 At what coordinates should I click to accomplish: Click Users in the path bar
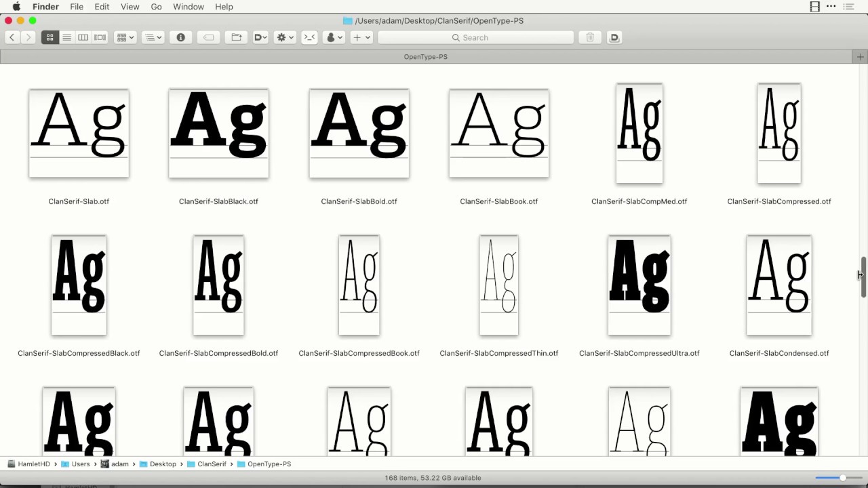(75, 464)
